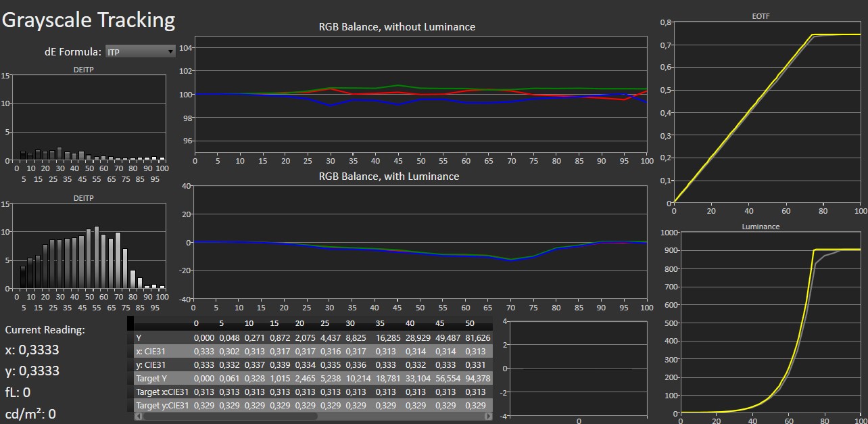This screenshot has height=424, width=868.
Task: Select the 'y: CIE31' row label
Action: pos(149,364)
